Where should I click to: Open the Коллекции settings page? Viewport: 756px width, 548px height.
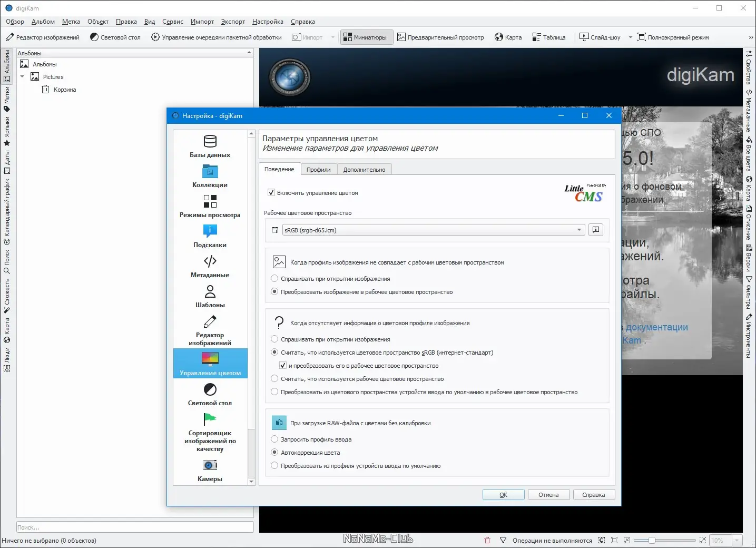pos(210,177)
